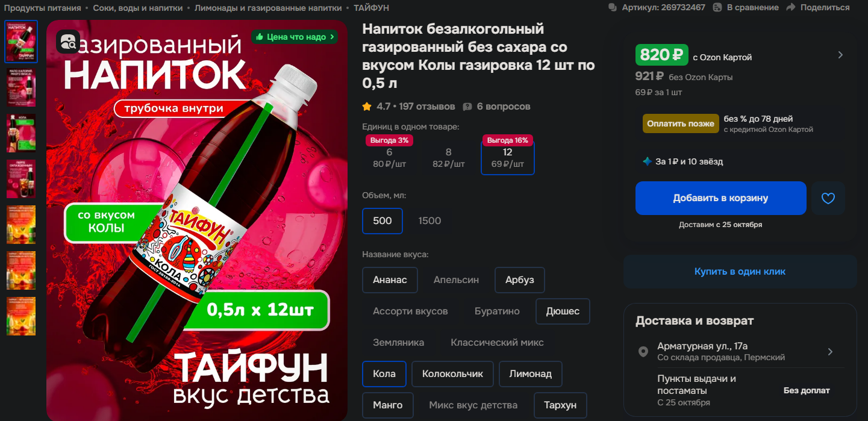This screenshot has width=868, height=421.
Task: Click Добавить в корзину button
Action: point(720,198)
